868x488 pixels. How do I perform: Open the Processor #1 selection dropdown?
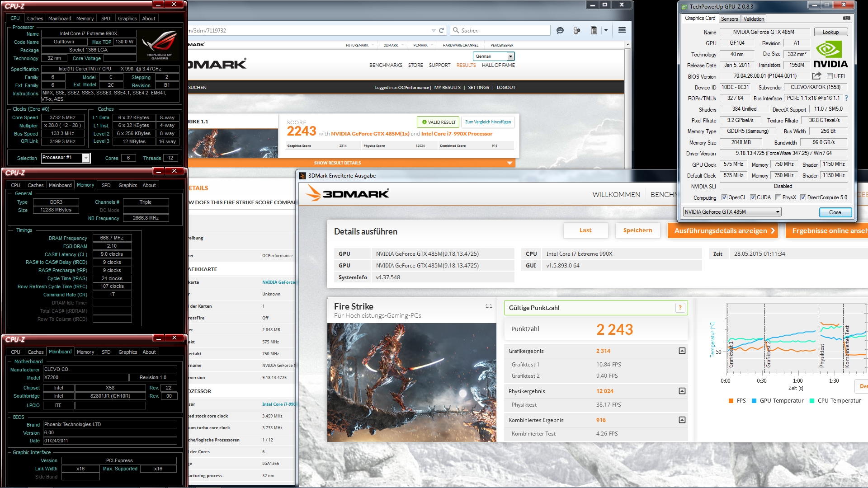click(x=66, y=158)
